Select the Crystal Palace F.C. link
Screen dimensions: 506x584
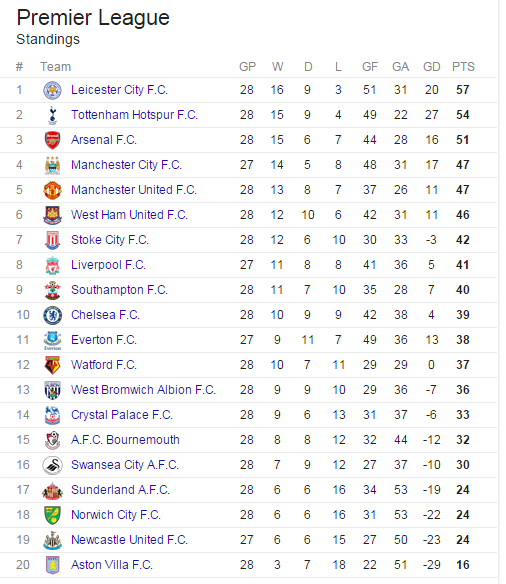click(122, 415)
